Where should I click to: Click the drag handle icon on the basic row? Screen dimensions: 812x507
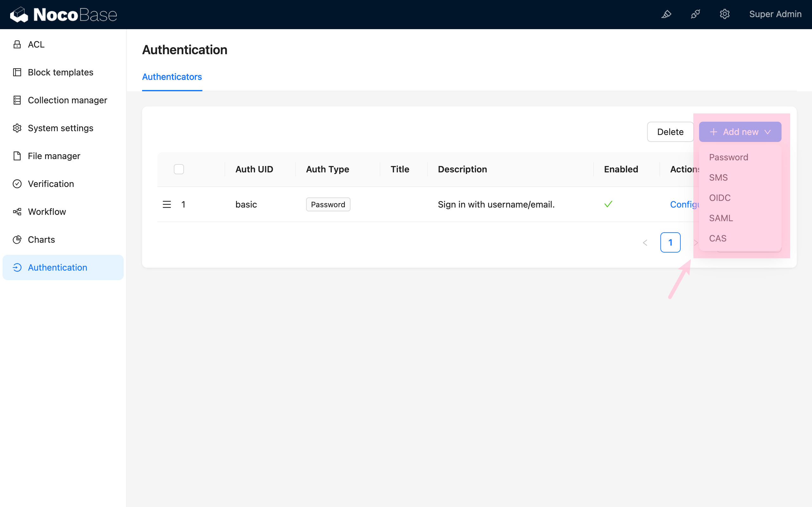point(167,204)
